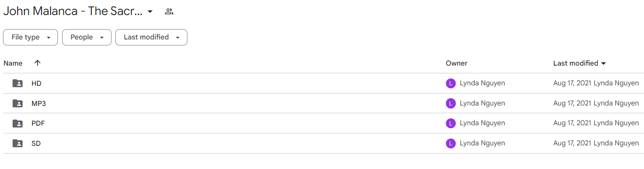Open the Last modified filter dropdown
The width and height of the screenshot is (644, 169).
click(151, 37)
